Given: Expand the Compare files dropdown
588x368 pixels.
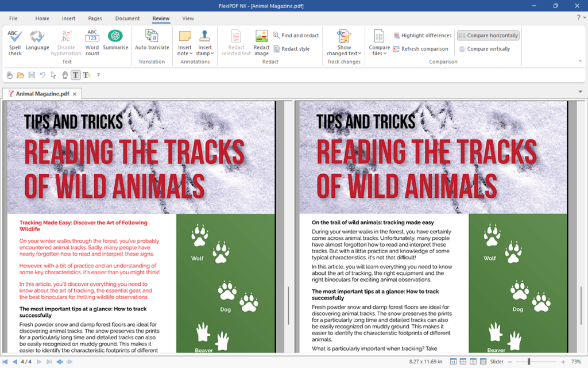Looking at the screenshot, I should tap(379, 53).
